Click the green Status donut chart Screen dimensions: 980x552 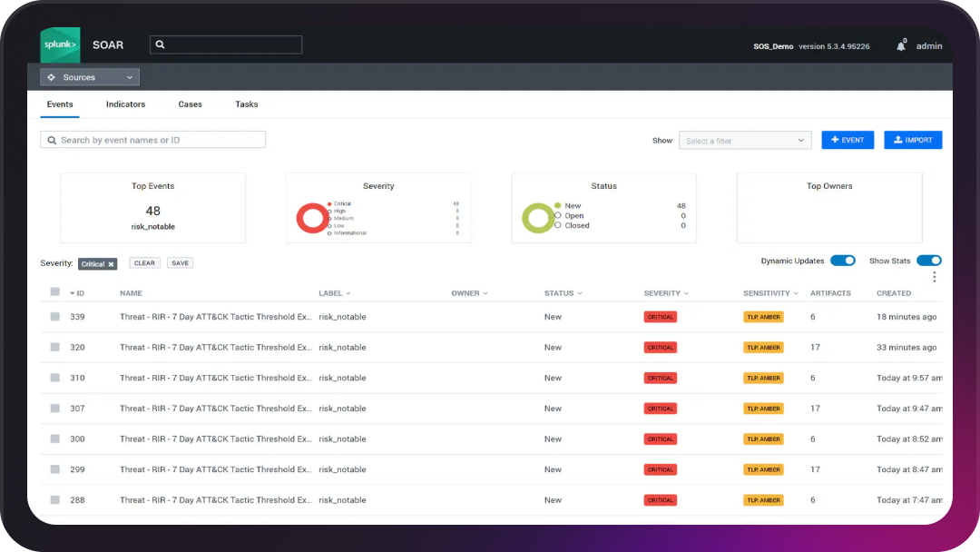537,218
